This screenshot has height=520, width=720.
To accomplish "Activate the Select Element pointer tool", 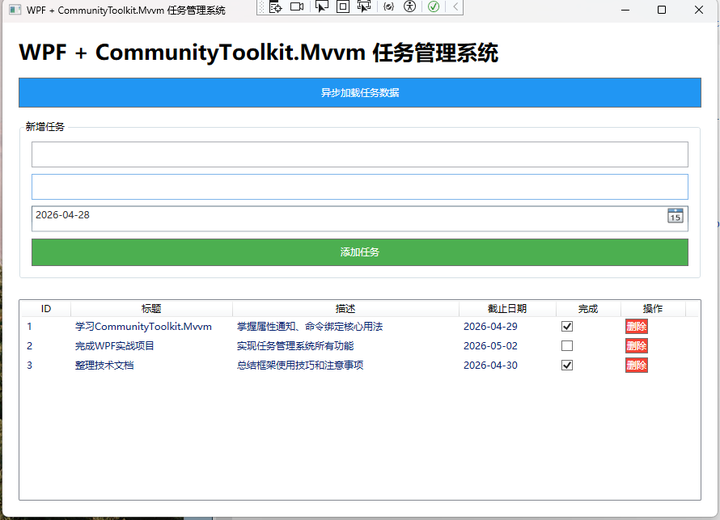I will 321,6.
